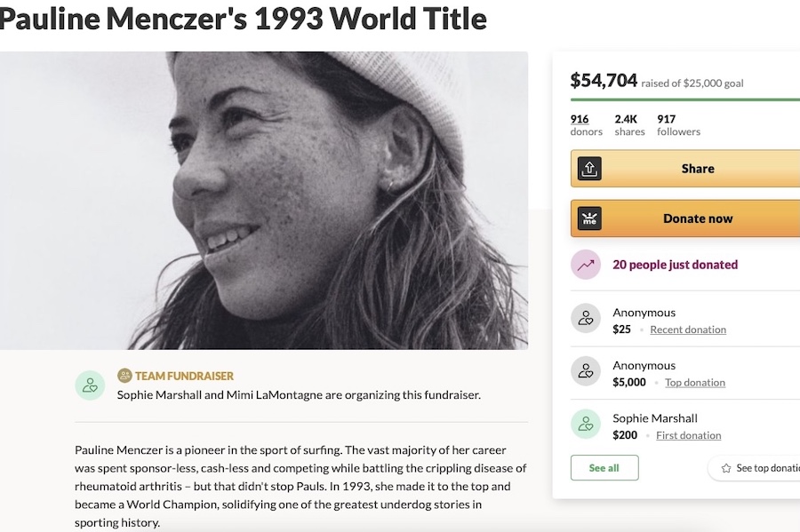Click the trending arrow icon beside 20 people donated
This screenshot has width=800, height=532.
(585, 265)
